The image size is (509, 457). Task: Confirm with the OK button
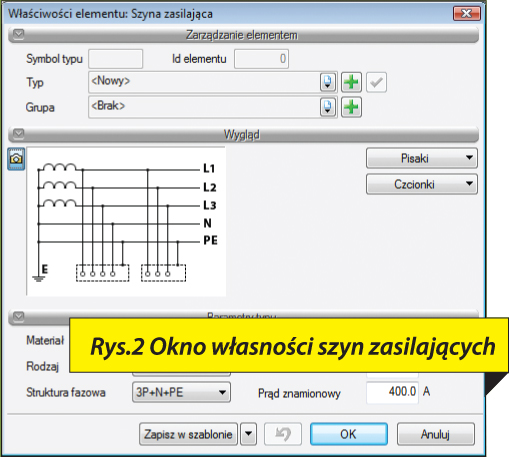pyautogui.click(x=349, y=434)
